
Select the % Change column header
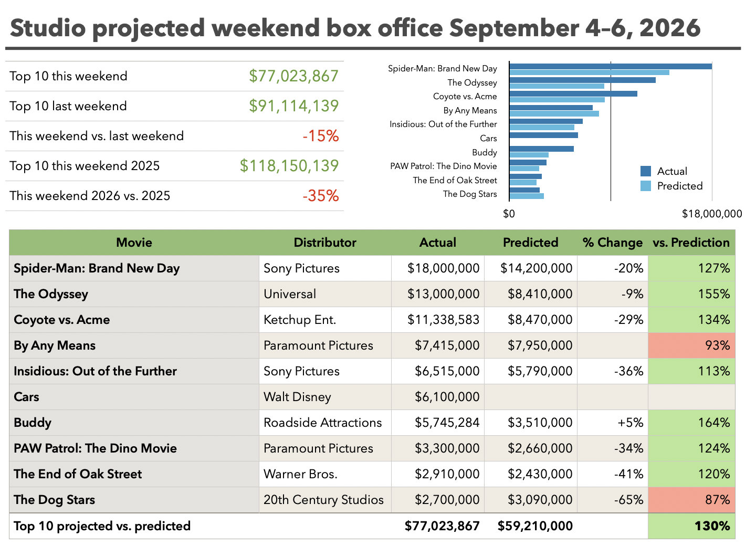click(613, 243)
